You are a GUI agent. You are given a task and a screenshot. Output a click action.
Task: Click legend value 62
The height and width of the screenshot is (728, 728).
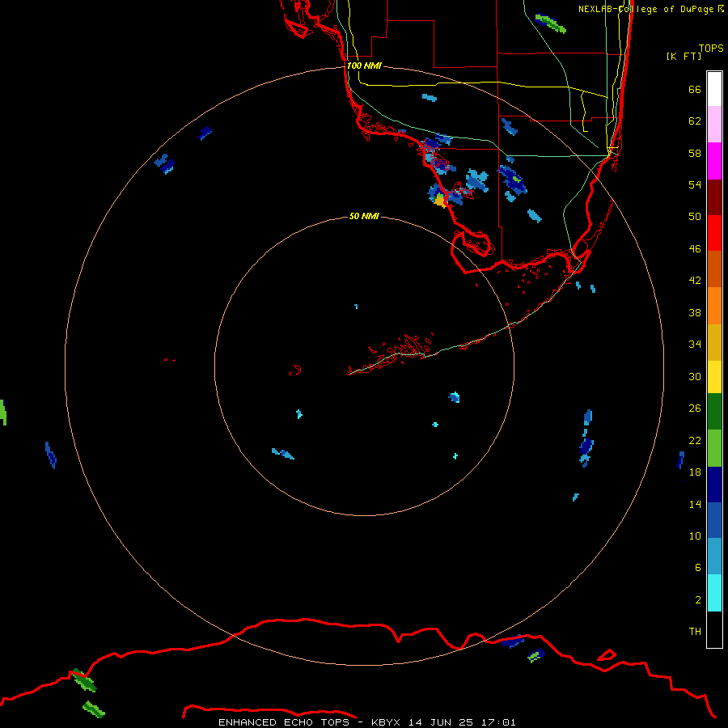tap(695, 121)
